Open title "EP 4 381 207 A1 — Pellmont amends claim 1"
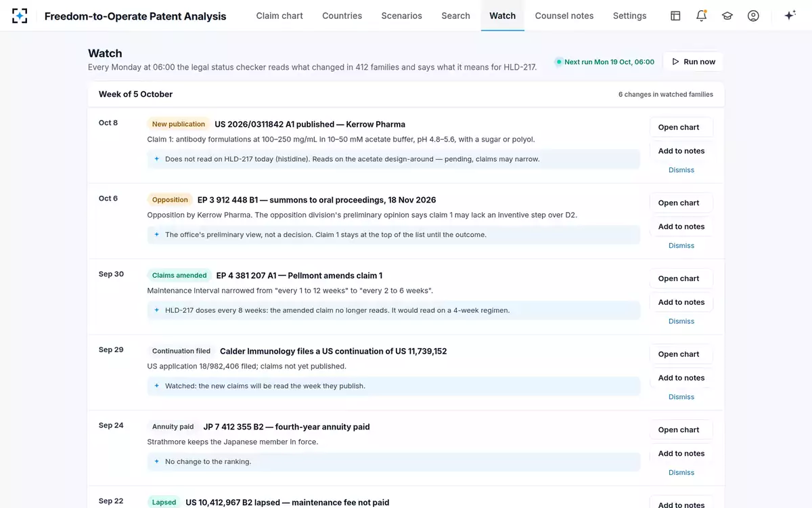This screenshot has width=812, height=508. (299, 276)
